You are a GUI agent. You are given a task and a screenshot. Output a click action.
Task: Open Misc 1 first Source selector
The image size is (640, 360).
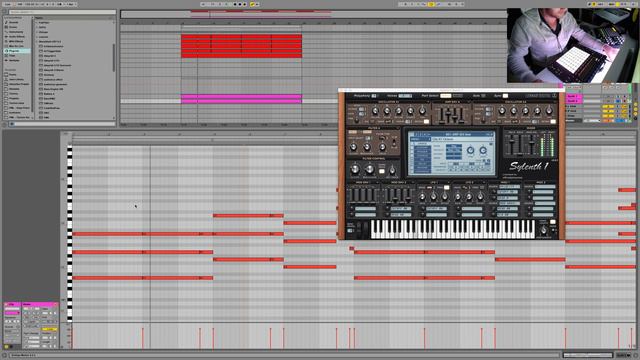(x=509, y=187)
